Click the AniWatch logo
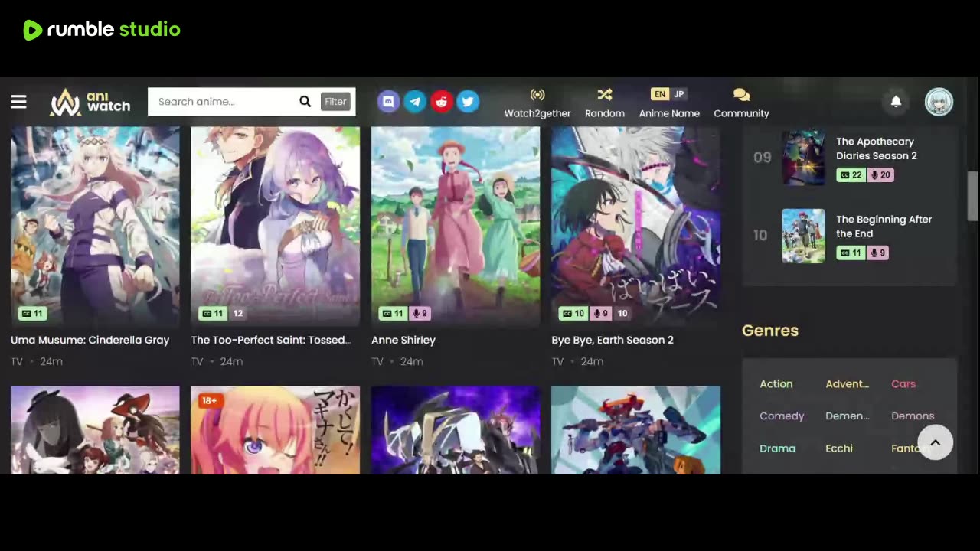 [90, 102]
